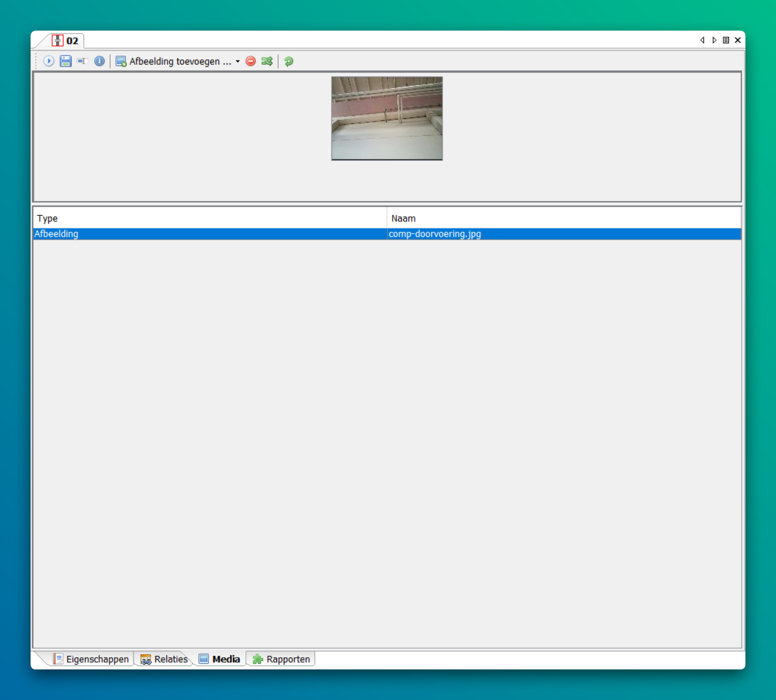The width and height of the screenshot is (776, 700).
Task: Open the tab list menu icon
Action: 726,40
